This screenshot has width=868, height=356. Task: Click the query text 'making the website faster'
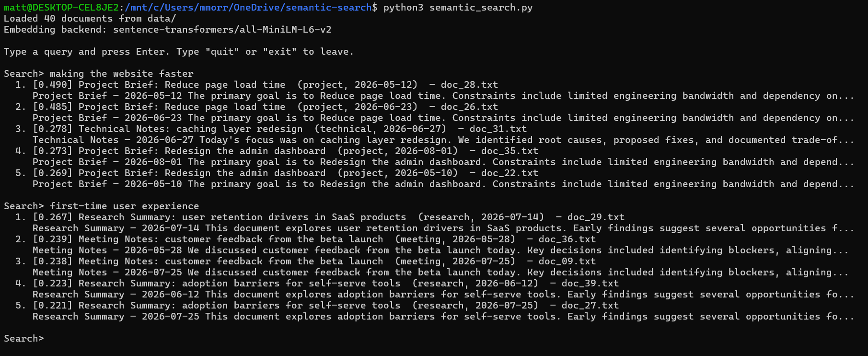[122, 74]
